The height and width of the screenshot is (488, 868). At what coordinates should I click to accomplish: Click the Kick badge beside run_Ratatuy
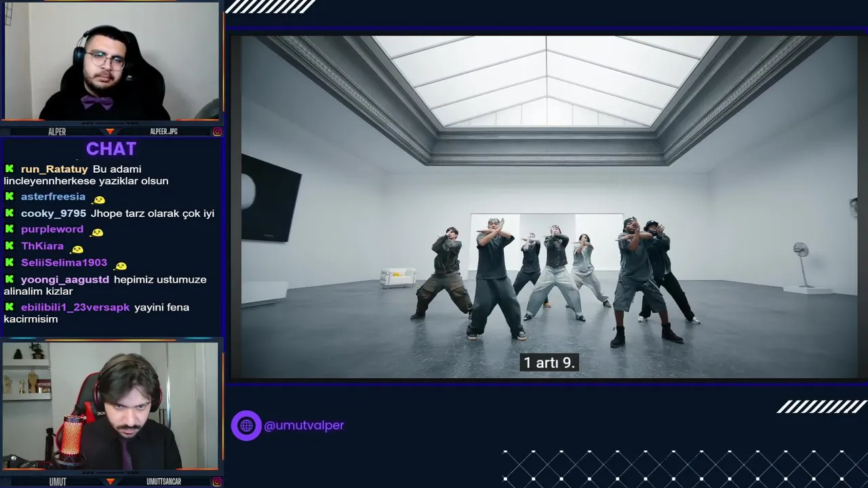pyautogui.click(x=9, y=169)
